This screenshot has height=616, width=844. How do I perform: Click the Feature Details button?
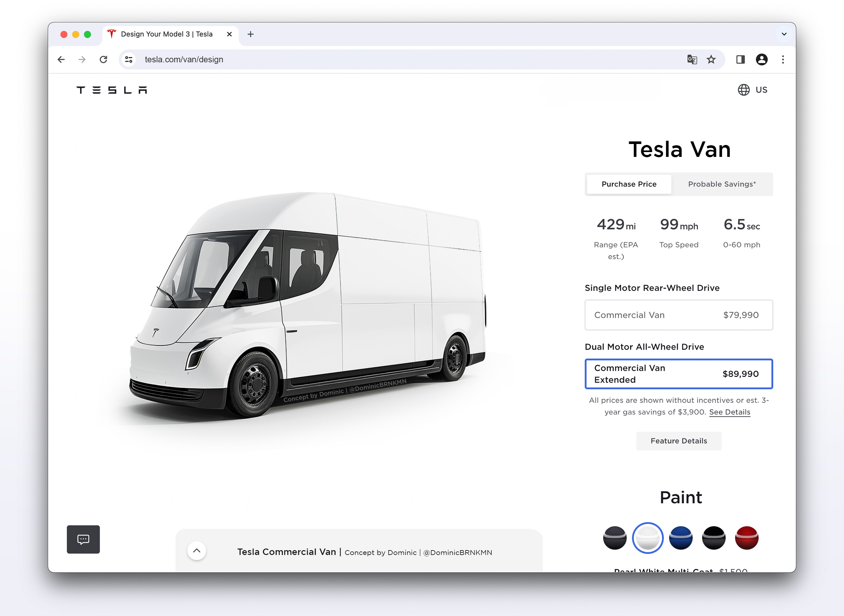(679, 441)
